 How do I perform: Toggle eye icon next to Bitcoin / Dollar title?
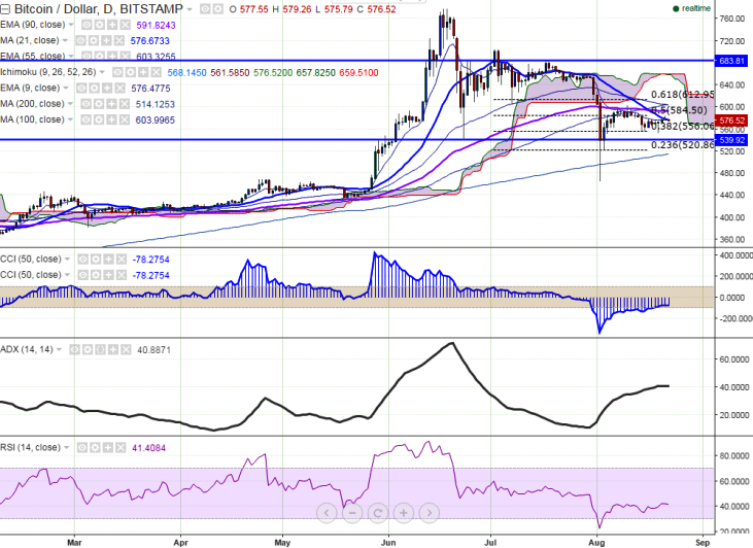205,9
